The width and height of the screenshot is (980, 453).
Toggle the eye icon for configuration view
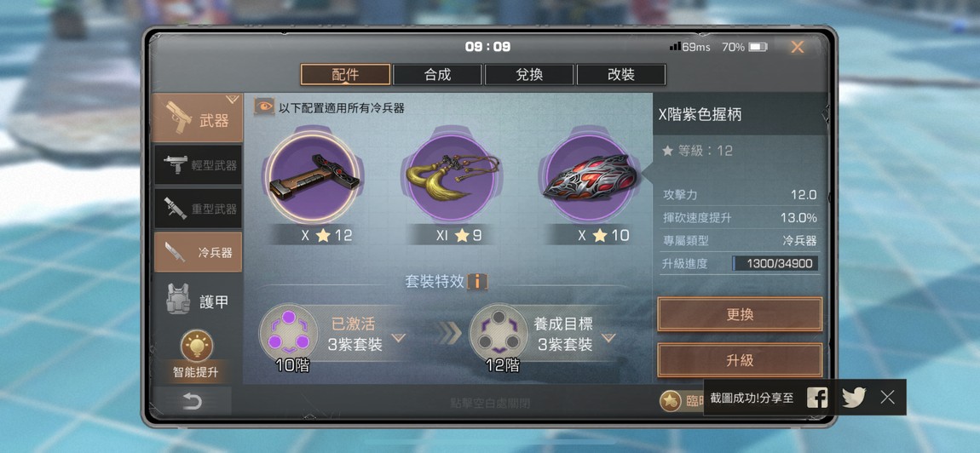click(x=264, y=106)
